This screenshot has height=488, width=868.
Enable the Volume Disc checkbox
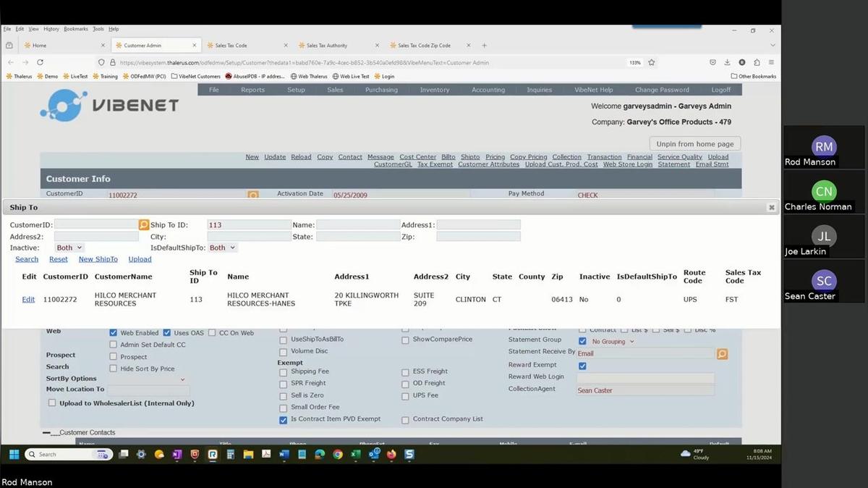(284, 352)
